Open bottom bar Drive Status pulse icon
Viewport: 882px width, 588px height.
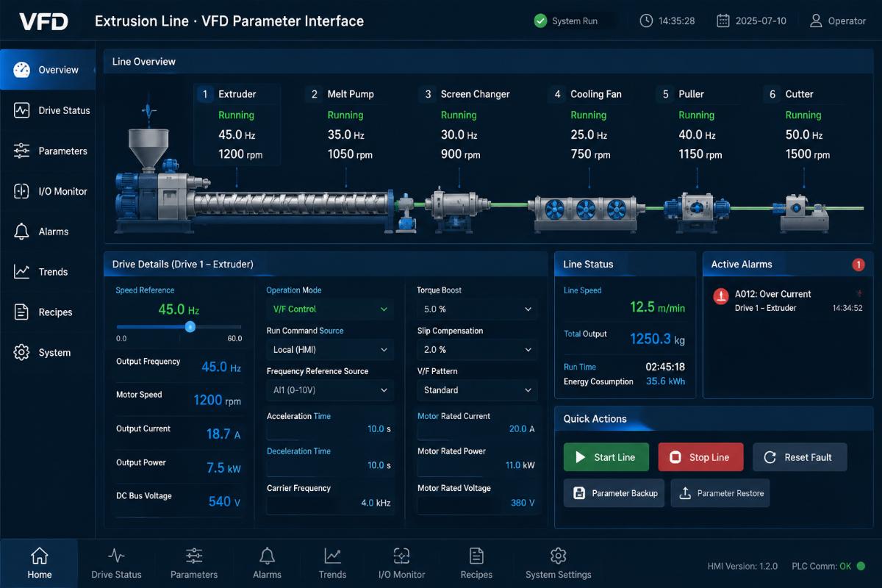point(116,556)
